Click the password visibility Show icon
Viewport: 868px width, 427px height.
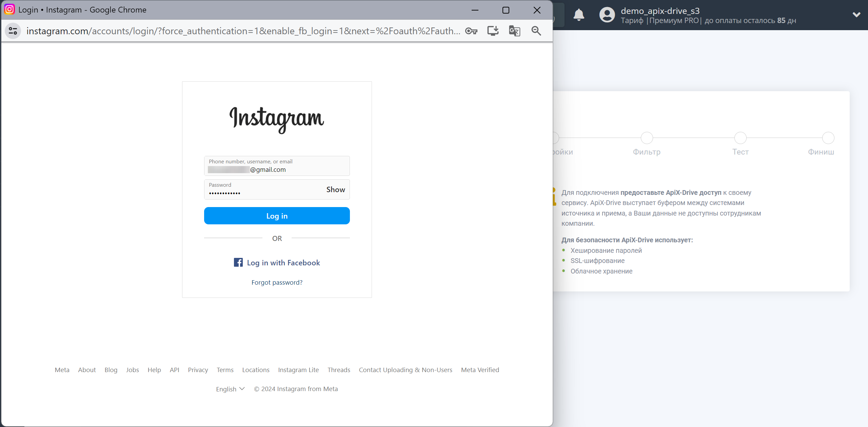pyautogui.click(x=336, y=190)
